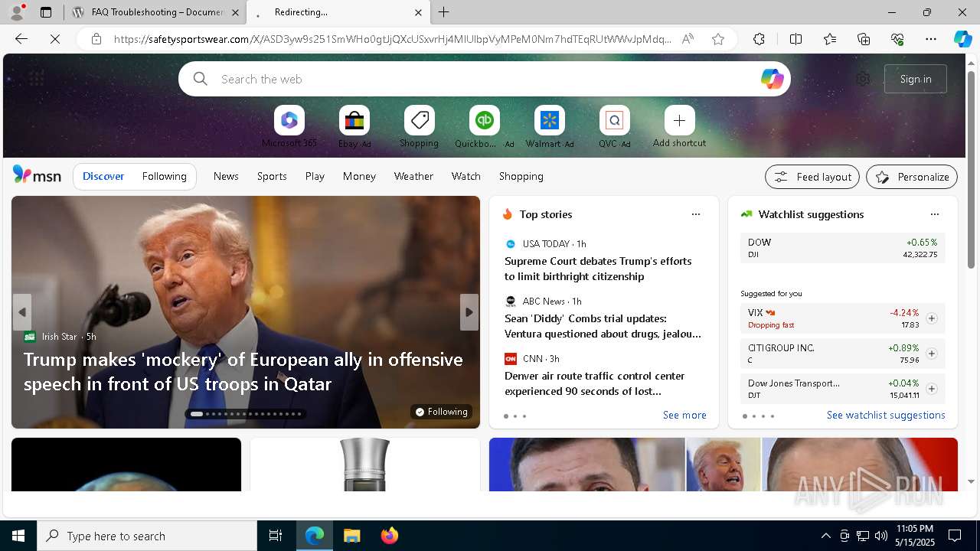The image size is (980, 551).
Task: Open the QVC shortcut icon
Action: coord(614,120)
